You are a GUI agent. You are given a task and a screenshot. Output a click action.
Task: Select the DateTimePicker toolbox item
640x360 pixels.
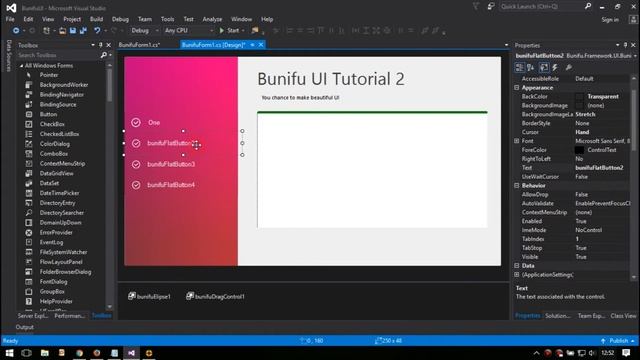point(61,193)
